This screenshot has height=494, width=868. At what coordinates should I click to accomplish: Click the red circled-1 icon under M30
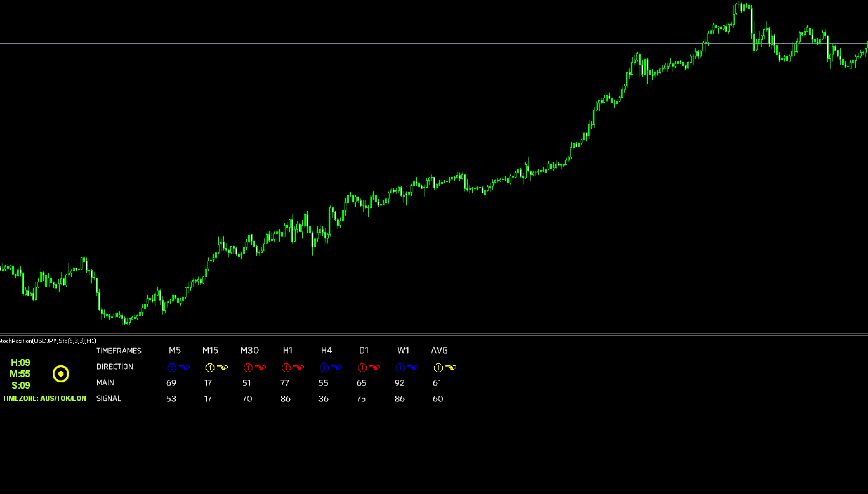(x=248, y=368)
